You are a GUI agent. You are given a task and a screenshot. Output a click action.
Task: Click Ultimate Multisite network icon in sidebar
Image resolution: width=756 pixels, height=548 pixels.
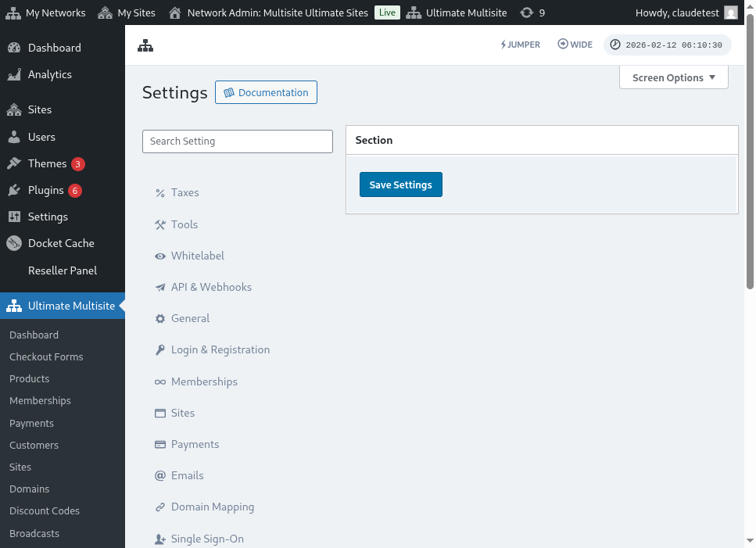[x=14, y=306]
